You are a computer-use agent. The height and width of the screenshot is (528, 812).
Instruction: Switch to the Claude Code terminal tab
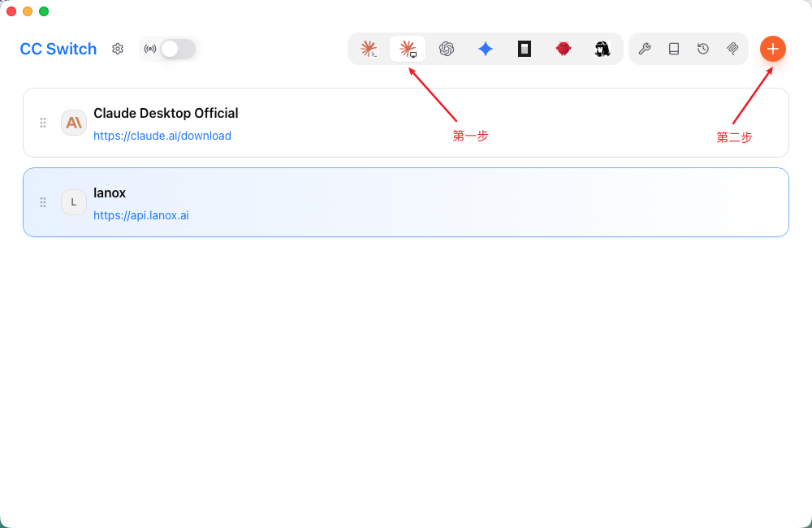(x=369, y=49)
